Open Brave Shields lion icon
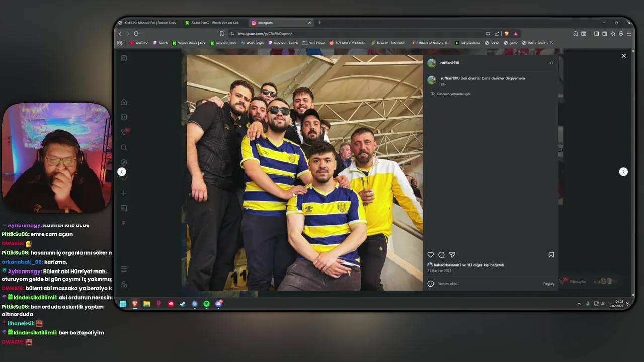 click(x=506, y=34)
